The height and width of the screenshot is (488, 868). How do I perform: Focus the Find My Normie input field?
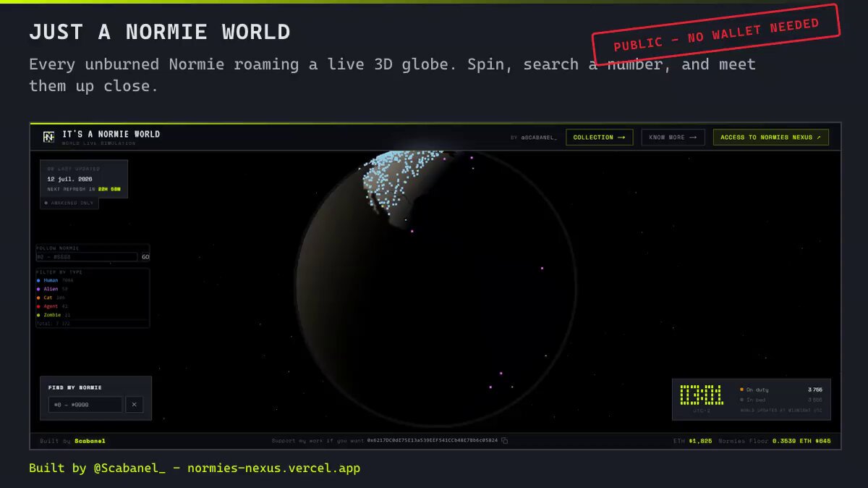click(x=85, y=405)
